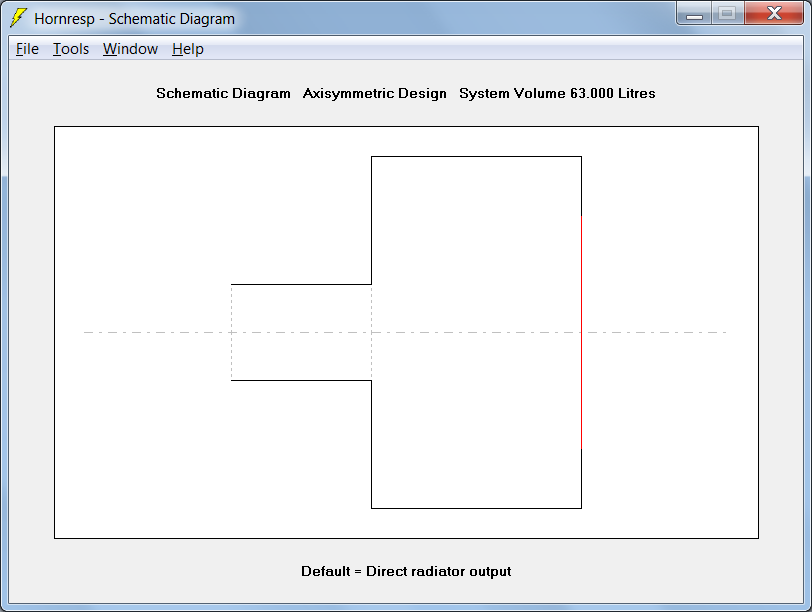
Task: Minimize the Schematic Diagram window
Action: [x=694, y=14]
